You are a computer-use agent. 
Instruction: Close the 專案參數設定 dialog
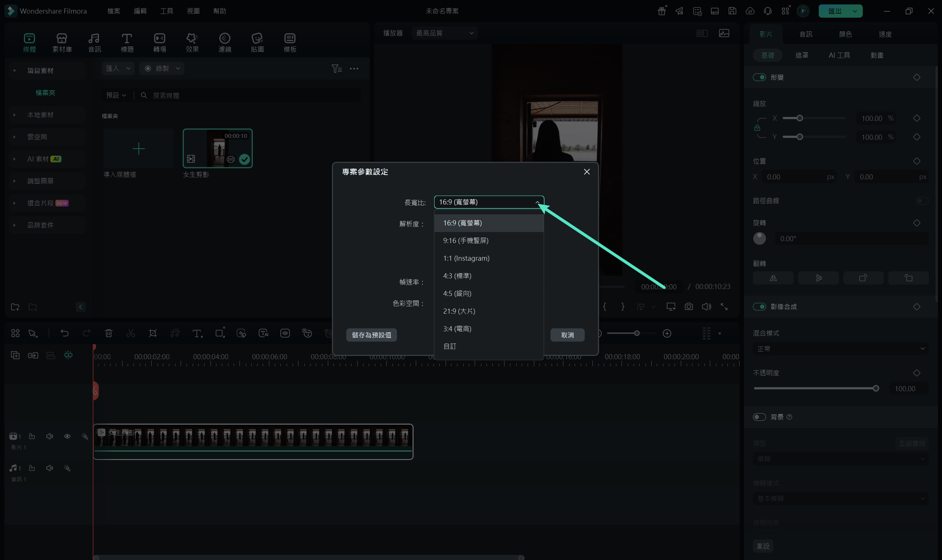click(587, 172)
